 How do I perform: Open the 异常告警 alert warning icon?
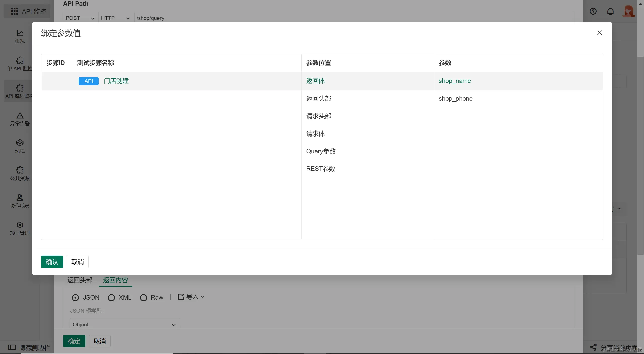20,116
